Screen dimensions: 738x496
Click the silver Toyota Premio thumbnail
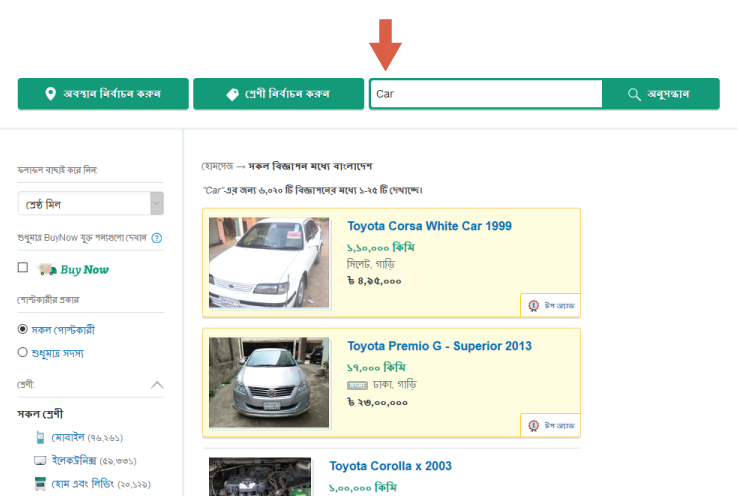coord(269,382)
